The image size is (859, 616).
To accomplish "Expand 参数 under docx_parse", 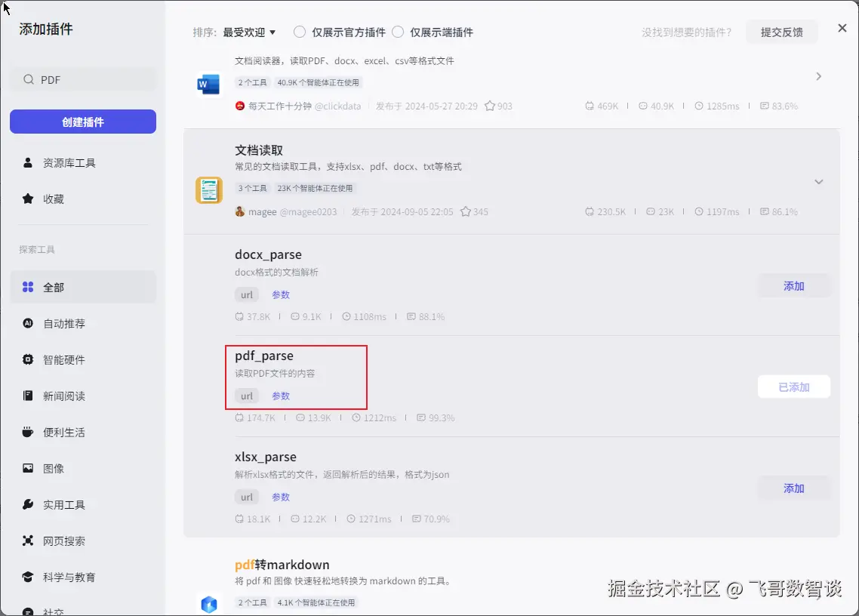I will (281, 295).
